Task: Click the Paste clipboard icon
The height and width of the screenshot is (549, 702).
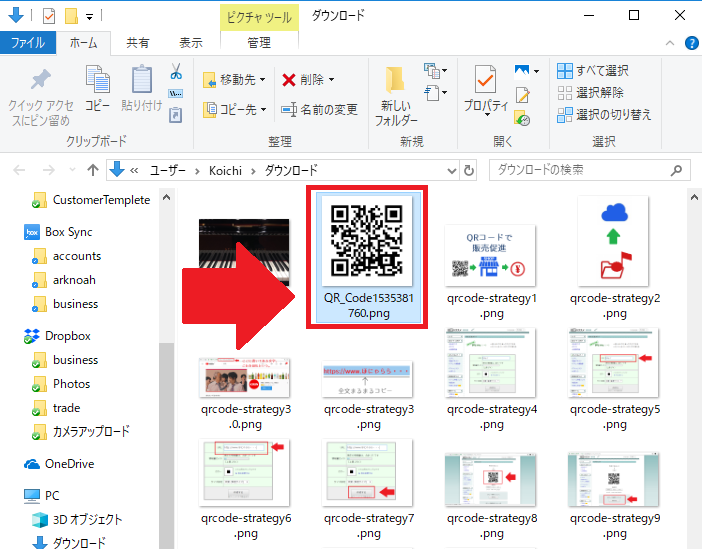Action: tap(141, 80)
